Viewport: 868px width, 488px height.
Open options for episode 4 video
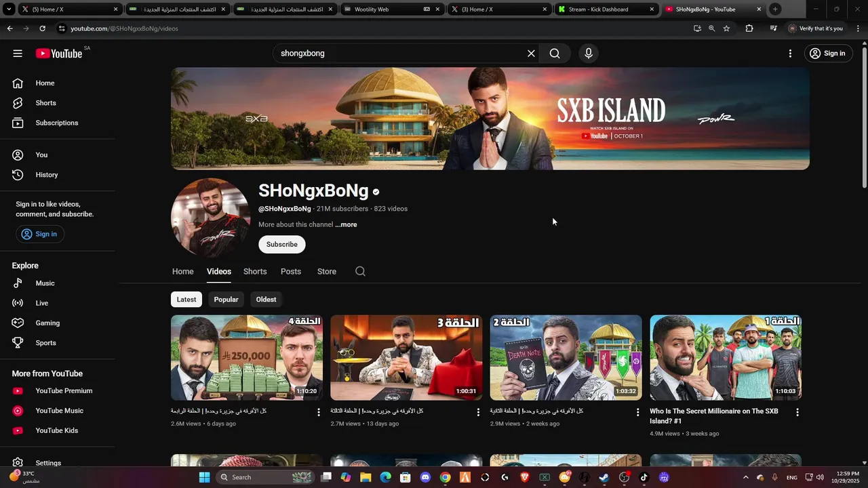point(319,412)
